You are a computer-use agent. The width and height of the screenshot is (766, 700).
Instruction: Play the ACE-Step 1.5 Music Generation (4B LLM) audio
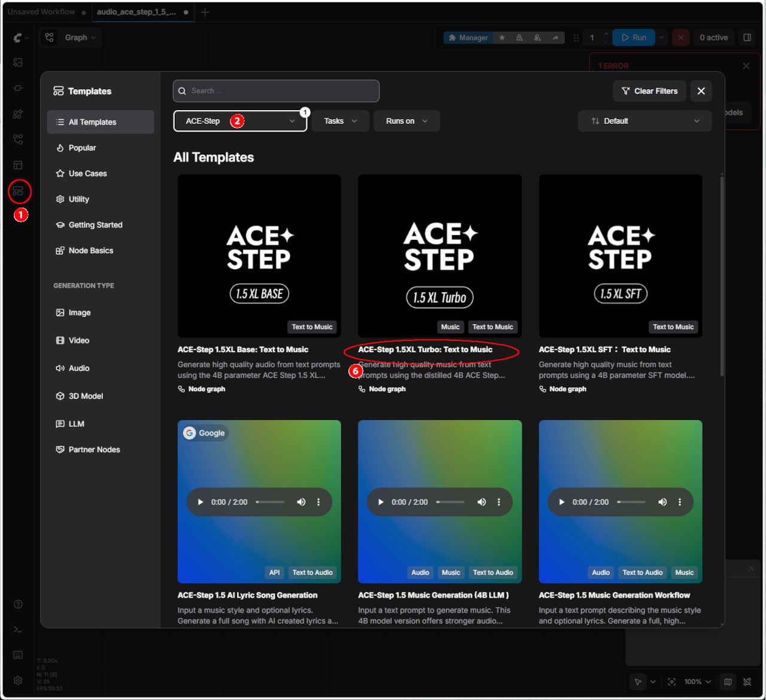tap(381, 502)
